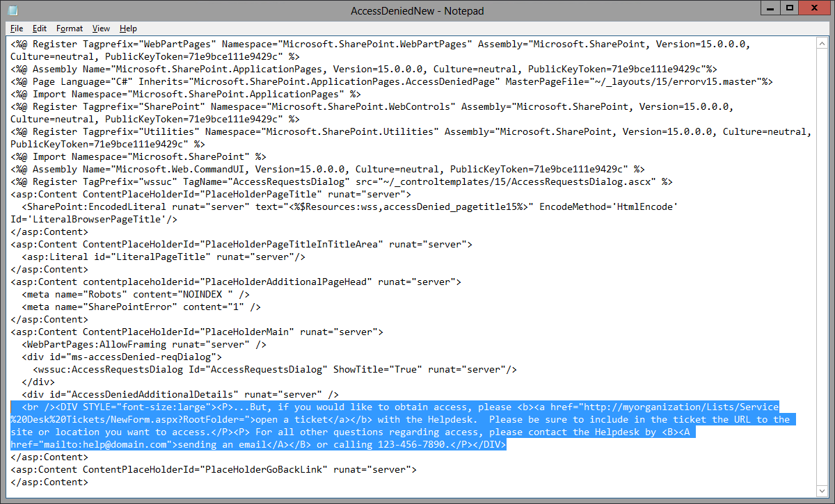Click the Register Tagprefix="WebPartPages" line
The image size is (835, 504).
click(381, 44)
